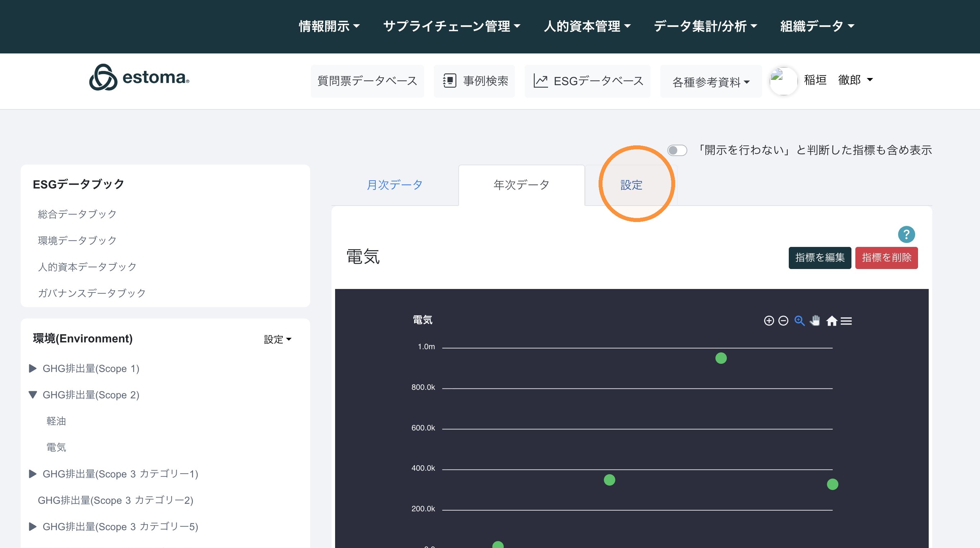Switch to the 設定 tab
Image resolution: width=980 pixels, height=548 pixels.
coord(631,185)
